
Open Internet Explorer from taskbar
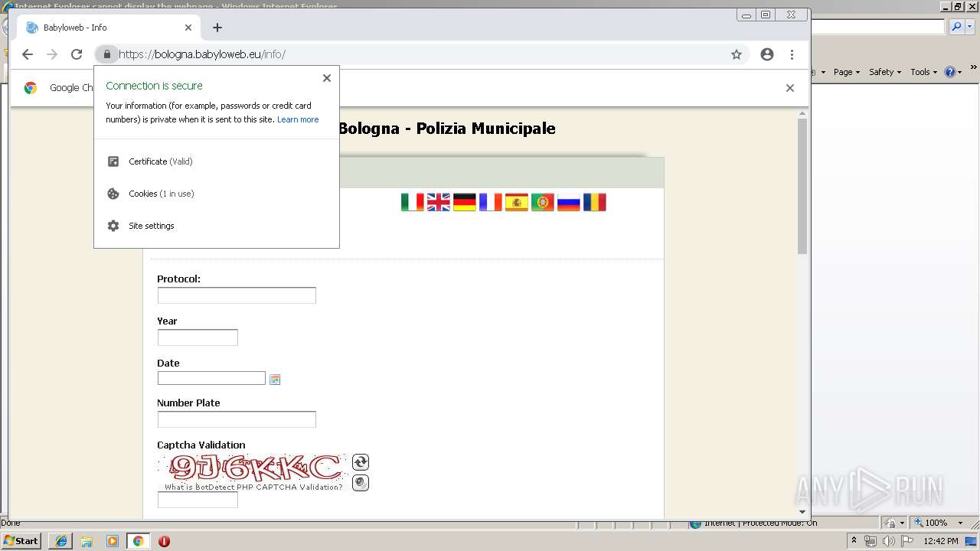pos(60,541)
